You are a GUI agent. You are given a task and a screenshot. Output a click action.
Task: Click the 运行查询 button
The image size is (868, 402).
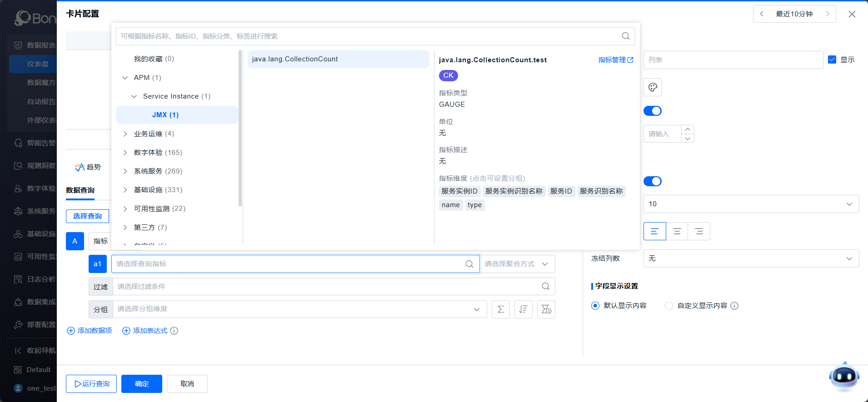(x=91, y=384)
